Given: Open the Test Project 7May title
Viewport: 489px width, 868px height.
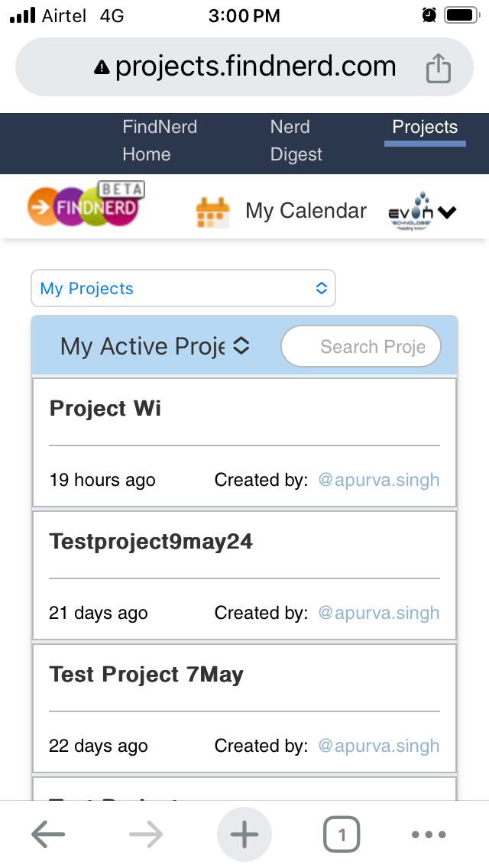Looking at the screenshot, I should pos(146,674).
